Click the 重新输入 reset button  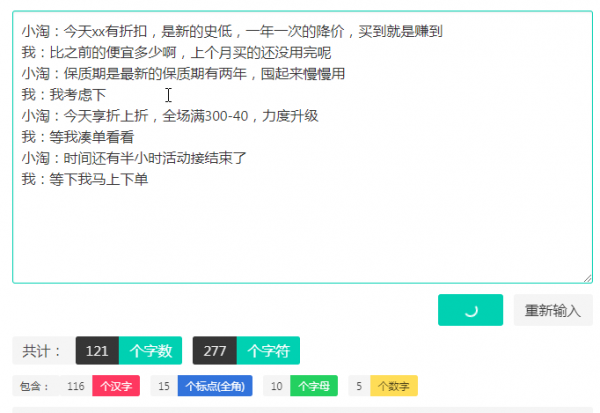[x=553, y=310]
